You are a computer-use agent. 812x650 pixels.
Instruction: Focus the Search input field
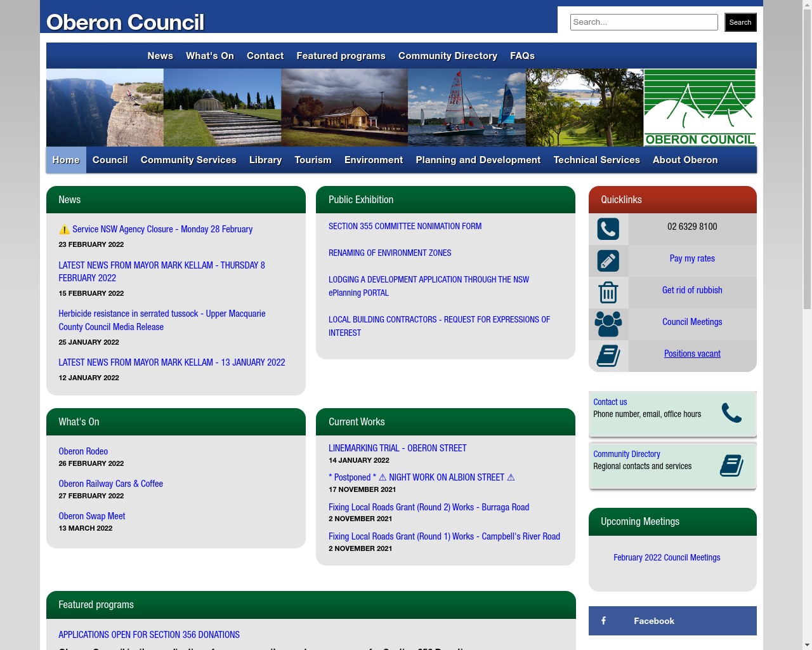pos(644,22)
